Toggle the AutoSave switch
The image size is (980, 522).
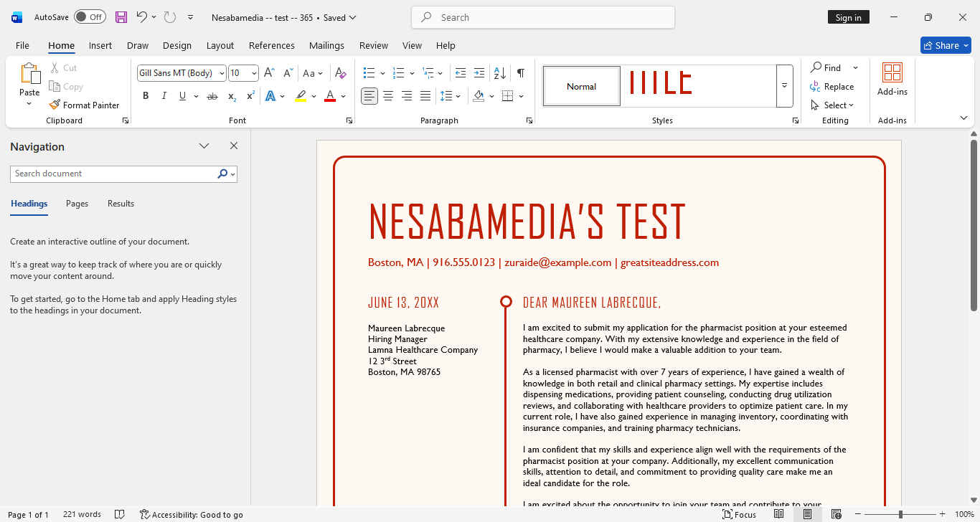90,17
